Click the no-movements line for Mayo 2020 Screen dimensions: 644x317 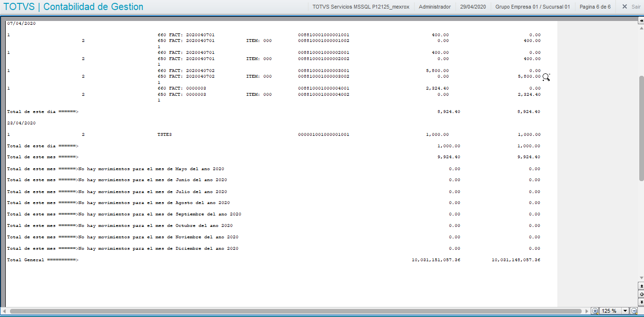[116, 169]
